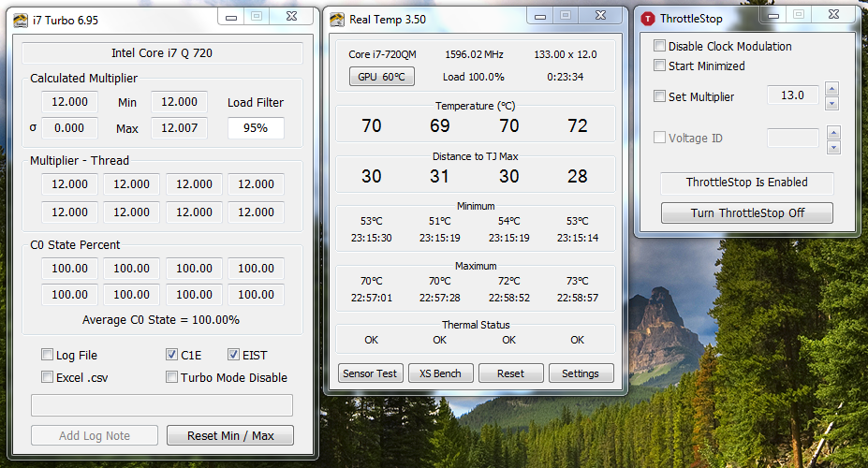Click the 133.00 x 12.0 multiplier text
This screenshot has width=868, height=468.
[x=566, y=54]
